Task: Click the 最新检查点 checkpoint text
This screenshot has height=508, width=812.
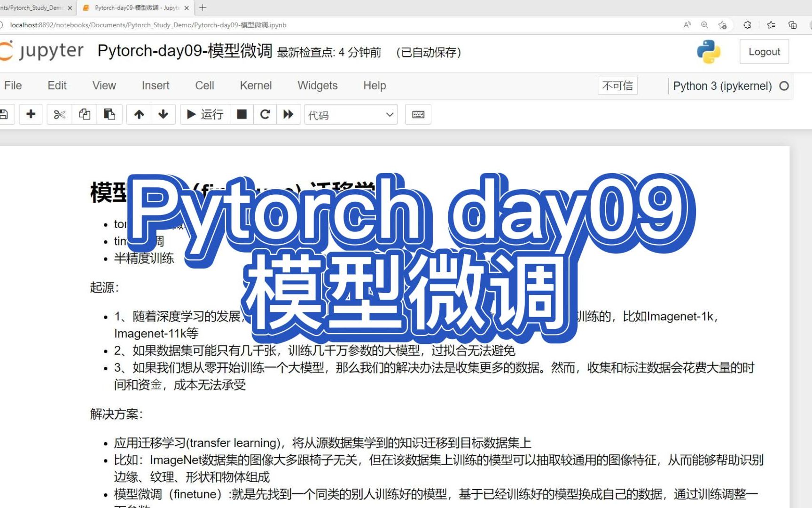Action: 329,52
